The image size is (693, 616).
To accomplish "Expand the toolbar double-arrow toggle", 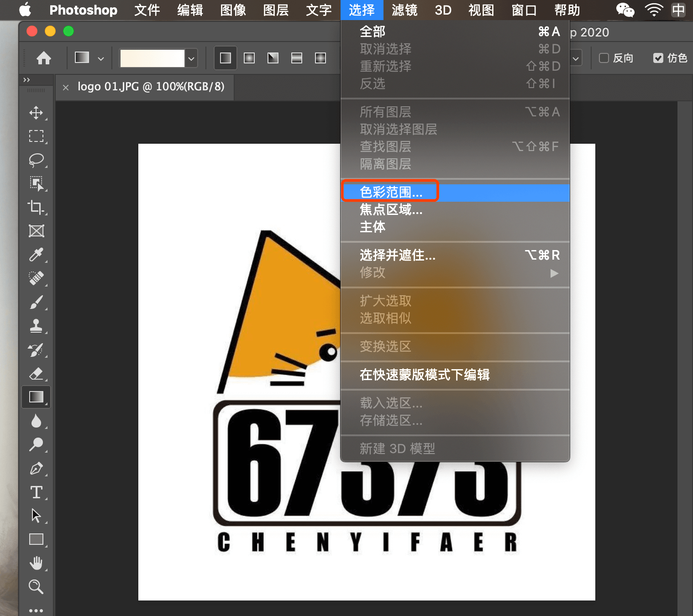I will pyautogui.click(x=26, y=80).
